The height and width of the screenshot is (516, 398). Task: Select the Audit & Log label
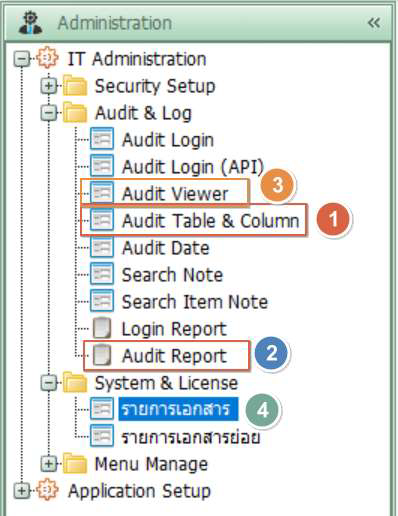tap(143, 113)
